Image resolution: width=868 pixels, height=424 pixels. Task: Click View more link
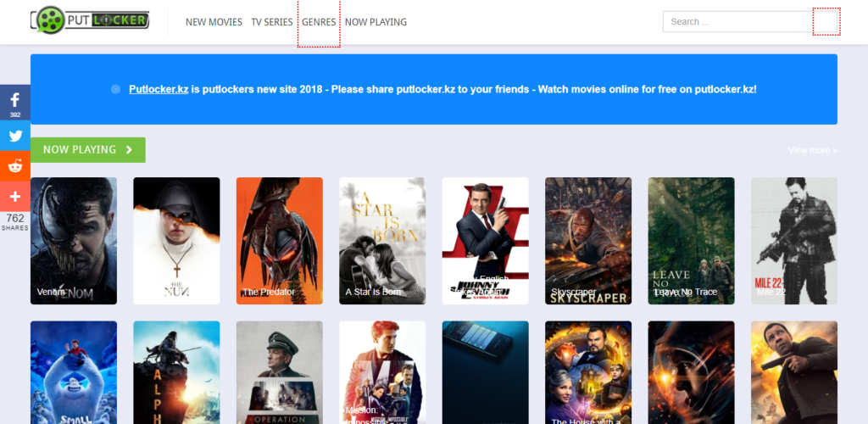tap(813, 150)
